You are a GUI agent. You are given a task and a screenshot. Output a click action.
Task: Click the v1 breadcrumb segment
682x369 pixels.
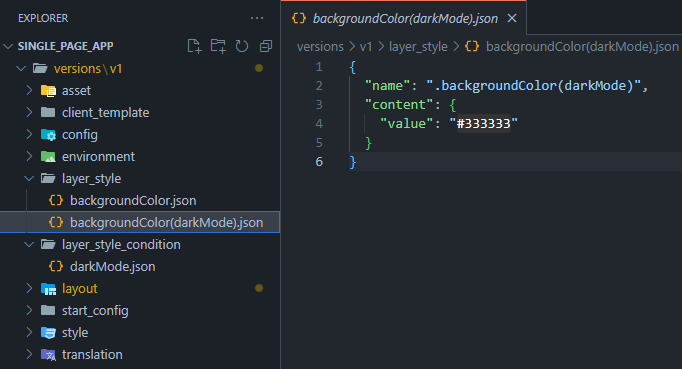366,47
